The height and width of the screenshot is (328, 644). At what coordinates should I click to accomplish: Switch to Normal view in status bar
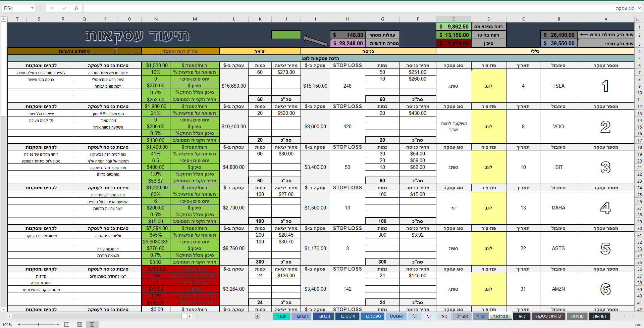click(92, 324)
